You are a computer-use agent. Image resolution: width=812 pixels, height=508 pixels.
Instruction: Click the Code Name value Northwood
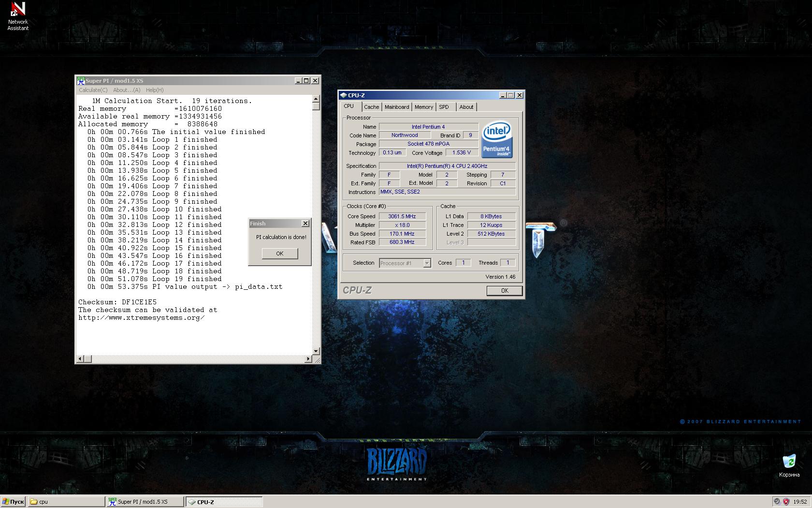coord(405,135)
